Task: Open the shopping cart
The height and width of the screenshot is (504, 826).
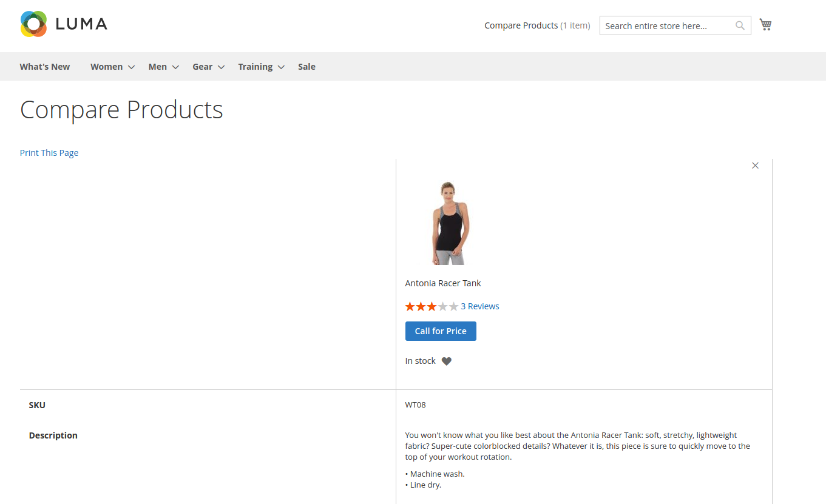Action: click(765, 25)
